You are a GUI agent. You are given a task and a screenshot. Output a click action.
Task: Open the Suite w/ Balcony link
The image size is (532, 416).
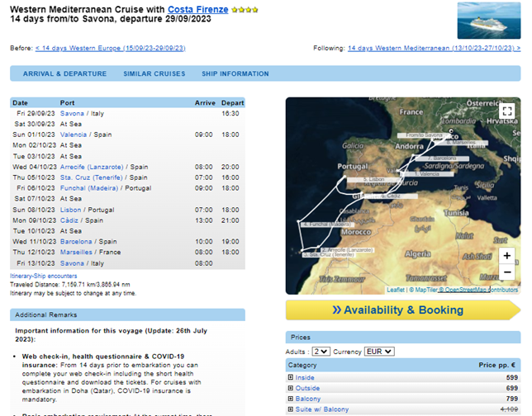[321, 409]
